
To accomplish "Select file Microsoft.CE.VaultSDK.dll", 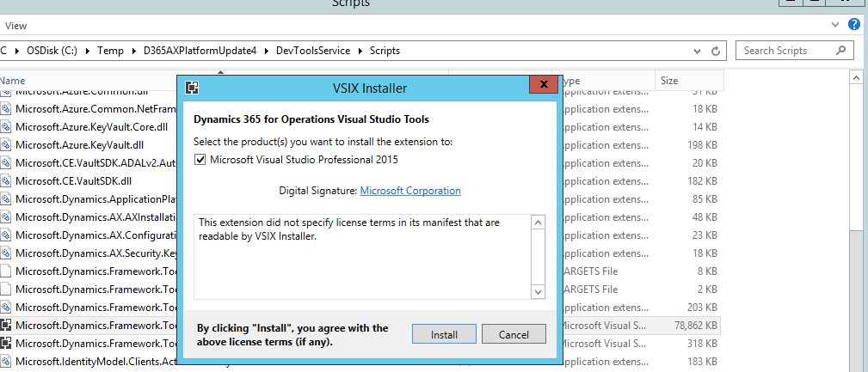I will click(x=74, y=180).
